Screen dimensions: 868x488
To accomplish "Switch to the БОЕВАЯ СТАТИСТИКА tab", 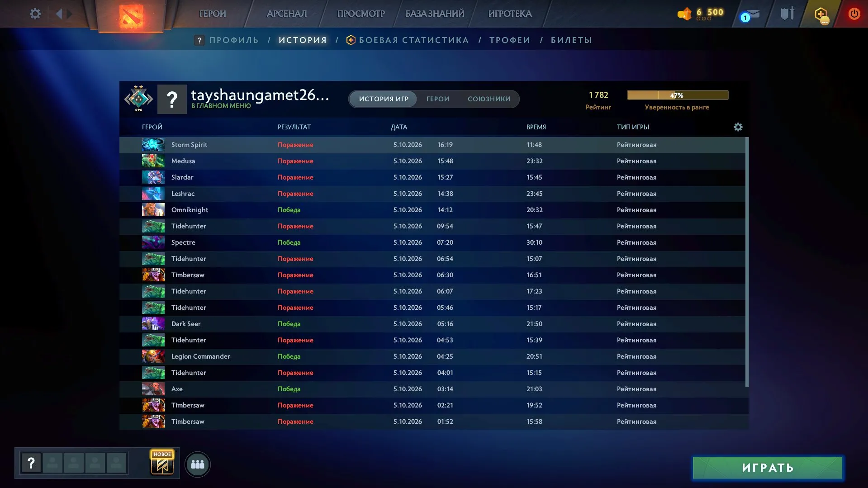I will (x=413, y=40).
